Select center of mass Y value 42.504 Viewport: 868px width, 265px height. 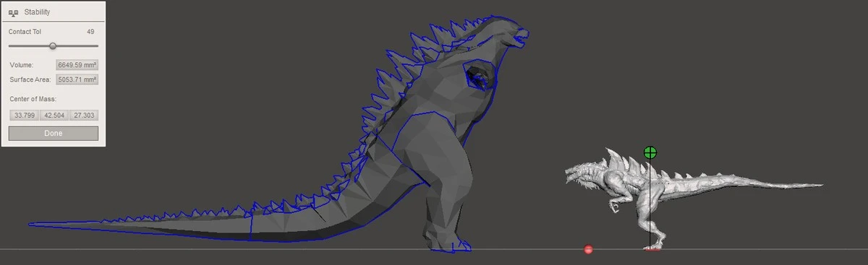(54, 115)
